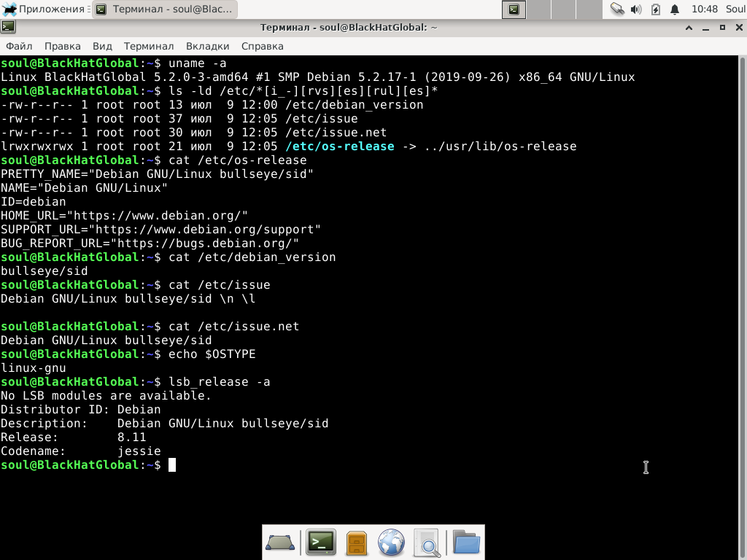747x560 pixels.
Task: Open the Вкладки menu
Action: point(207,46)
